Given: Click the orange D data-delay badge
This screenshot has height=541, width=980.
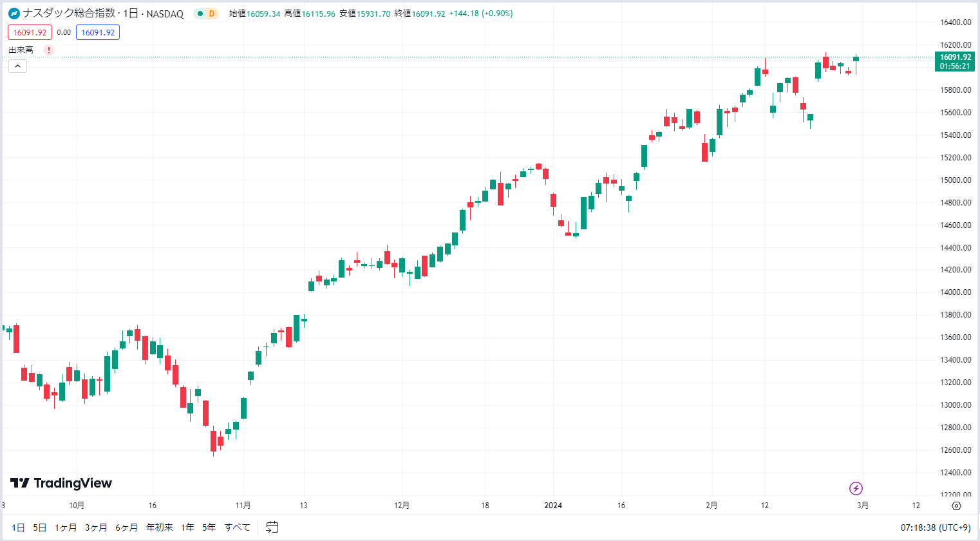Looking at the screenshot, I should point(212,14).
